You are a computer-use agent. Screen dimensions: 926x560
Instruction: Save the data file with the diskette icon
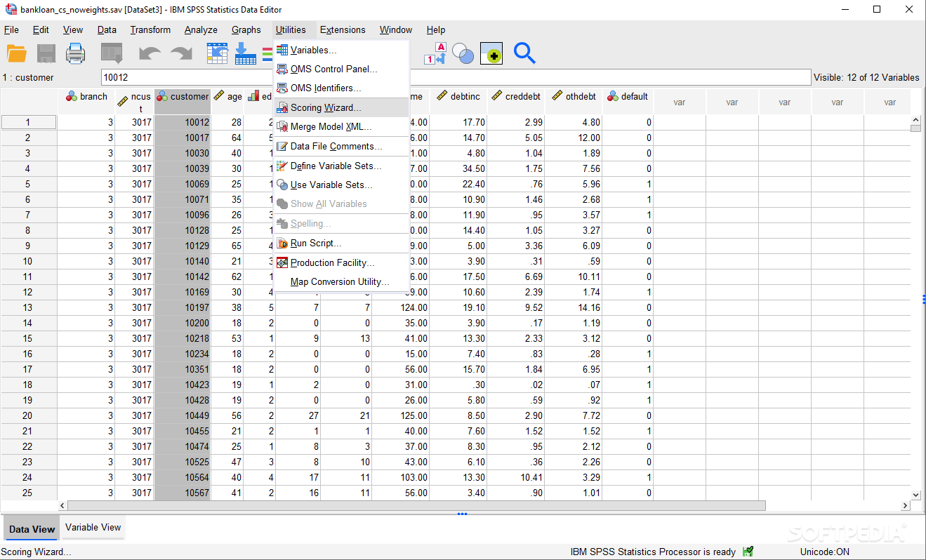coord(46,53)
